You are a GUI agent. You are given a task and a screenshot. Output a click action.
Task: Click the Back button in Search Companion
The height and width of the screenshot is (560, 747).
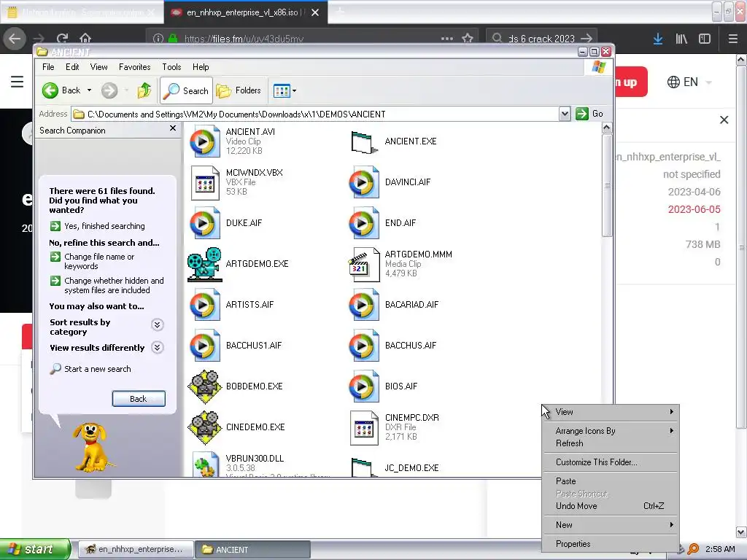[139, 399]
